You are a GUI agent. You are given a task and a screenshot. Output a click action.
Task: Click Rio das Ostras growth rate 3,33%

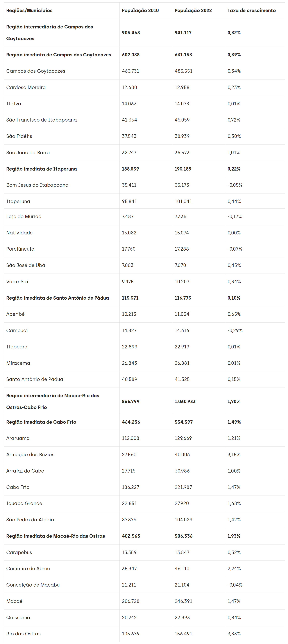tap(234, 634)
